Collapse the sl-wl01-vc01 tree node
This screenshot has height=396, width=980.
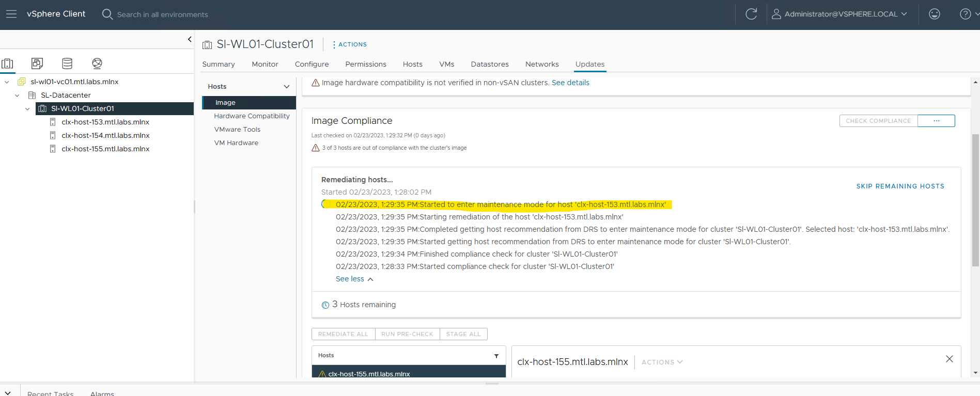click(x=7, y=82)
